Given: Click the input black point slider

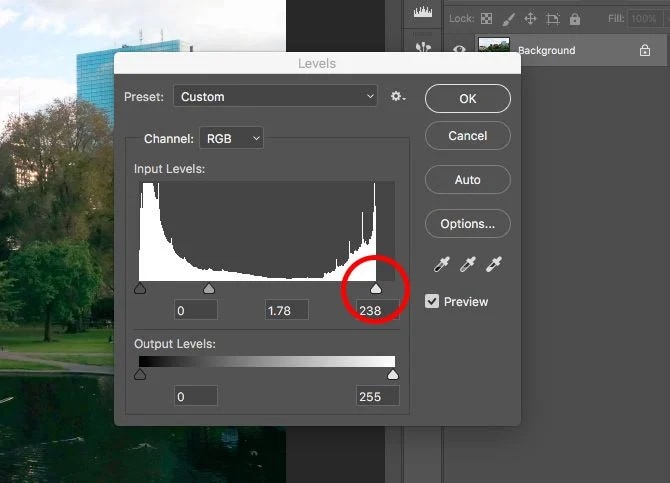Looking at the screenshot, I should tap(140, 289).
